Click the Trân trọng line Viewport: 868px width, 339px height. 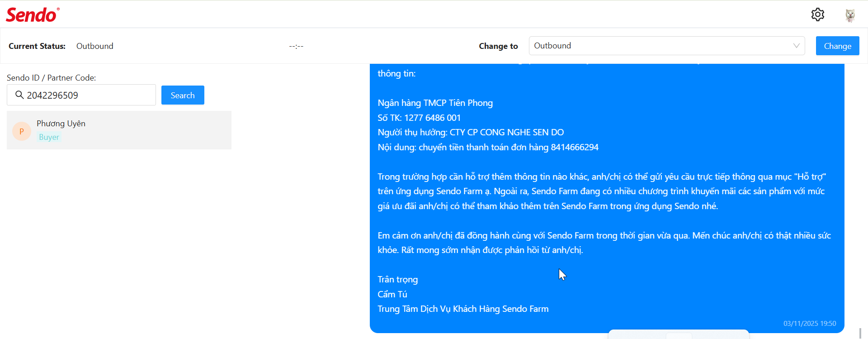397,279
